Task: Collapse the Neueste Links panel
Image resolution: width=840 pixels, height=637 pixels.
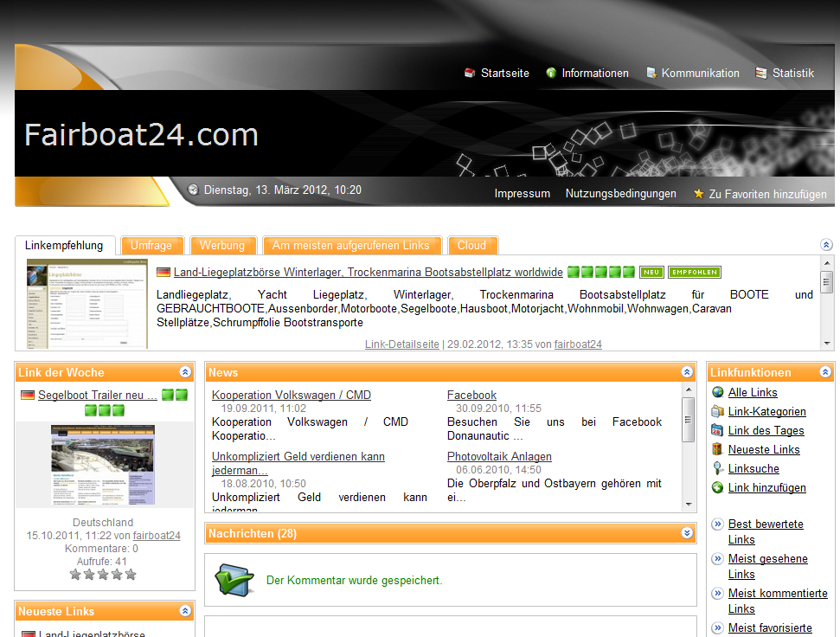Action: [x=185, y=611]
